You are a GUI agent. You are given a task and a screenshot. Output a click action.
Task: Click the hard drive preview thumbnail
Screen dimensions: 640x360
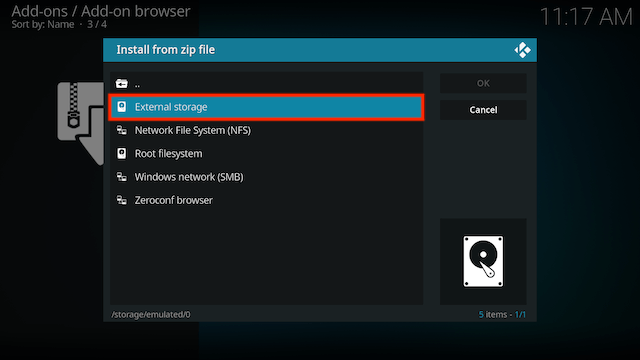pyautogui.click(x=483, y=262)
